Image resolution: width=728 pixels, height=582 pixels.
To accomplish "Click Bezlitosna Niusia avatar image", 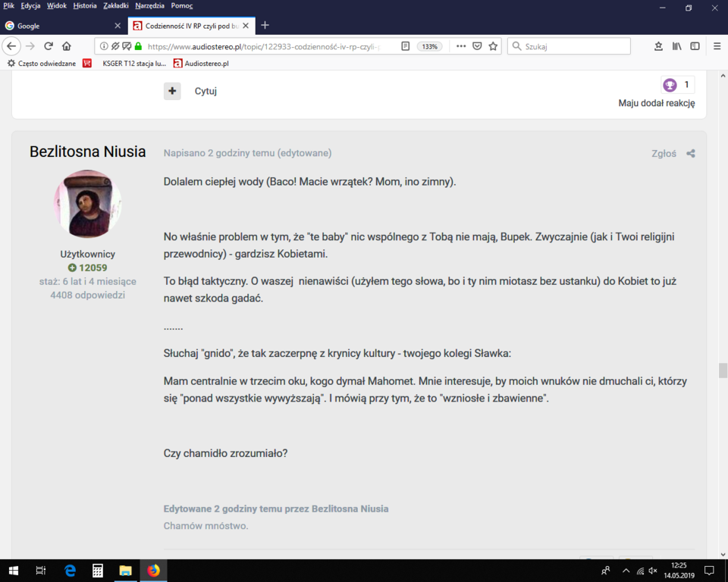I will (88, 204).
